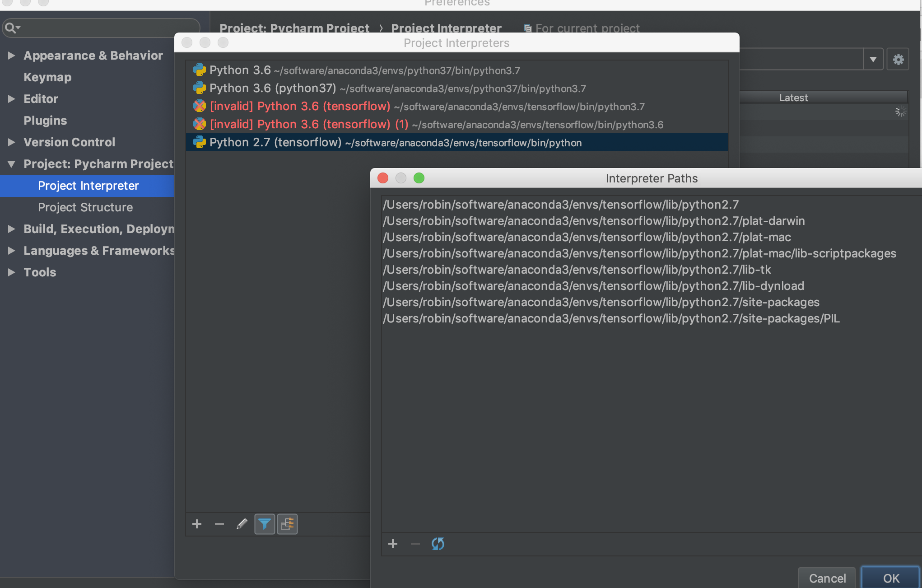The height and width of the screenshot is (588, 922).
Task: Expand the Version Control section
Action: click(12, 142)
